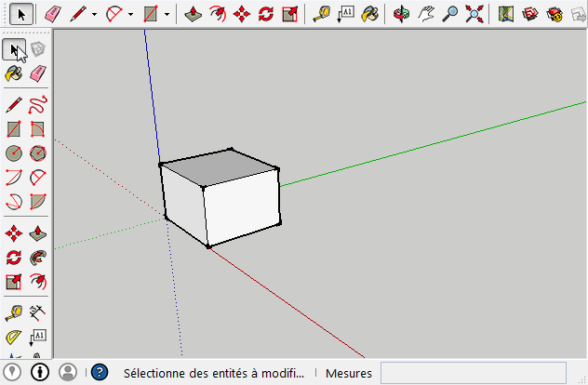The width and height of the screenshot is (588, 385).
Task: Select the Pie arc tool
Action: (x=38, y=201)
